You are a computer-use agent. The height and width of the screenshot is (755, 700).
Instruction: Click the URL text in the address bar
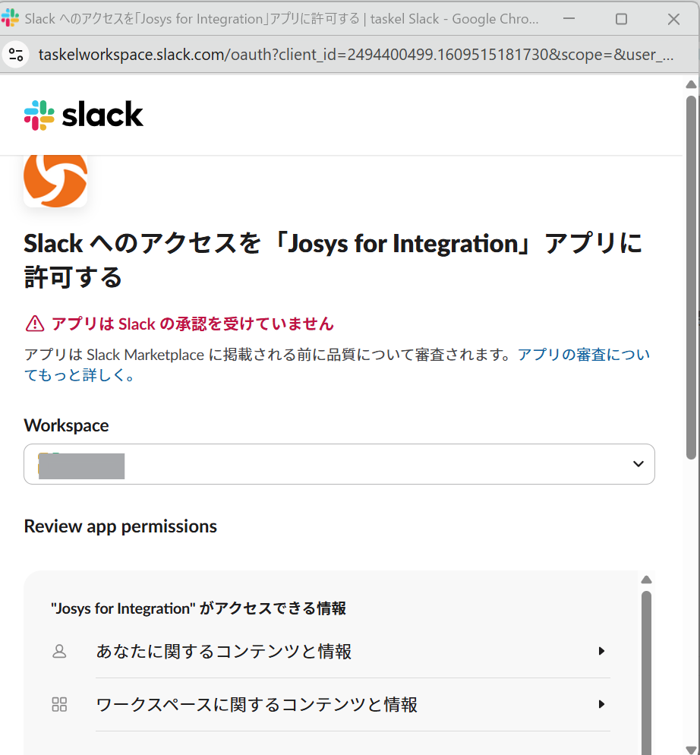355,55
